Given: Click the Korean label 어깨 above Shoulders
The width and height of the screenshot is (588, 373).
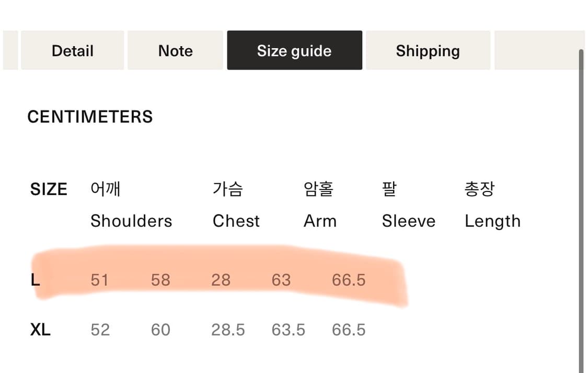Looking at the screenshot, I should pos(106,189).
